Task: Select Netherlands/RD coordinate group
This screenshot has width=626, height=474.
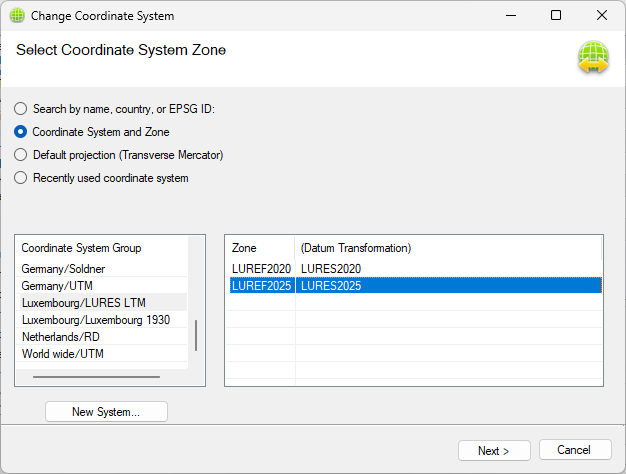Action: coord(102,337)
